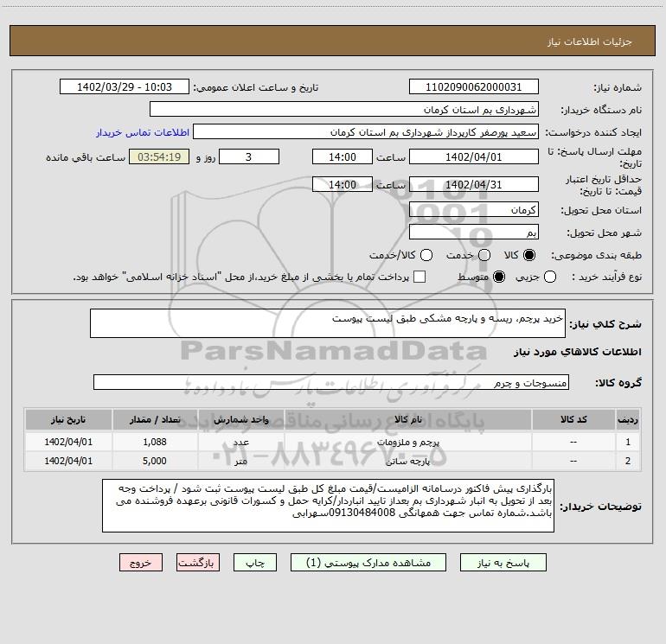Choose the متوسط purchase process option

[x=499, y=277]
